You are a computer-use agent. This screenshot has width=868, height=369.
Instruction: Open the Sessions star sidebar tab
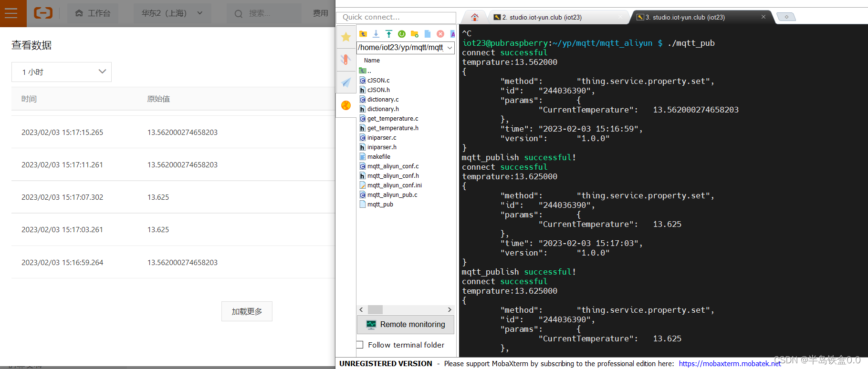(x=346, y=37)
